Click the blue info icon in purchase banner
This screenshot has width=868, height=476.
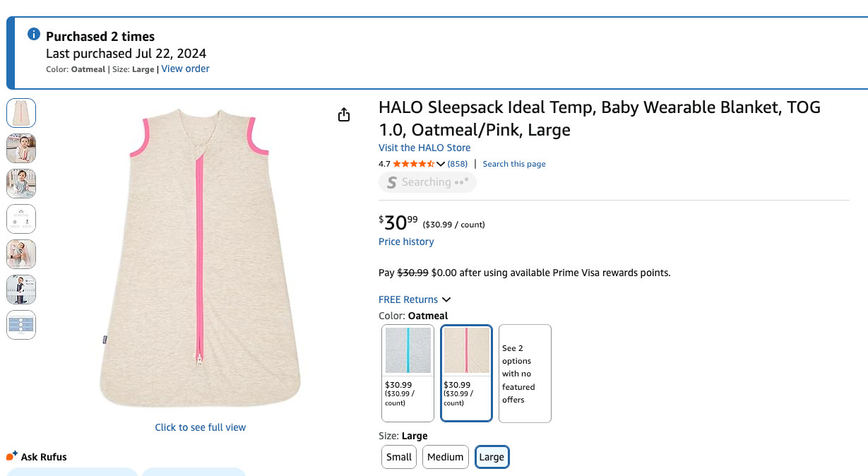click(33, 34)
